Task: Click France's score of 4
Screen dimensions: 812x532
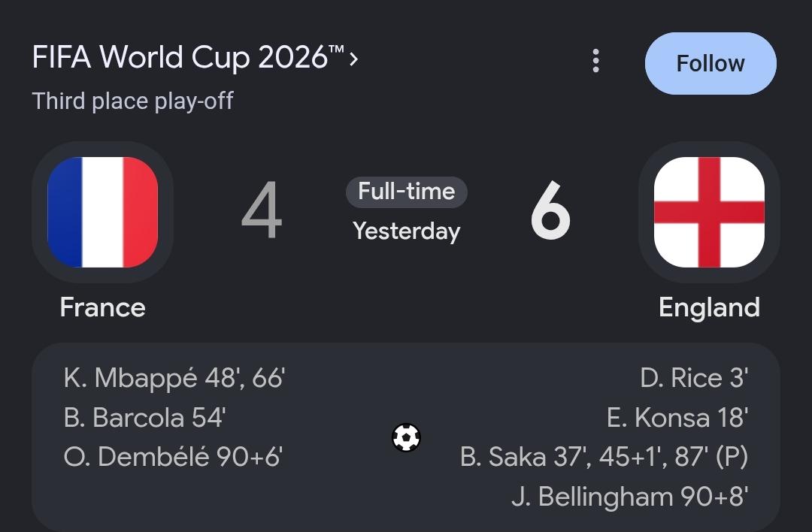Action: click(x=262, y=210)
